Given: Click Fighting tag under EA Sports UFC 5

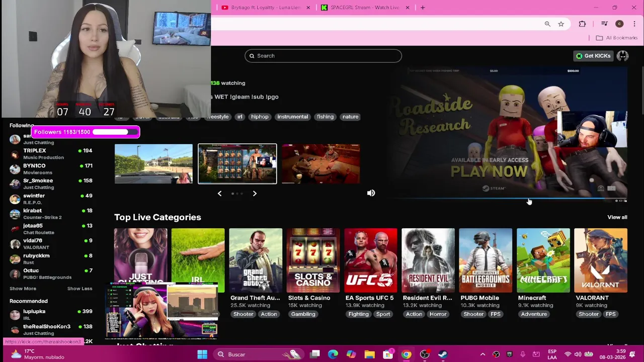Looking at the screenshot, I should [x=359, y=314].
